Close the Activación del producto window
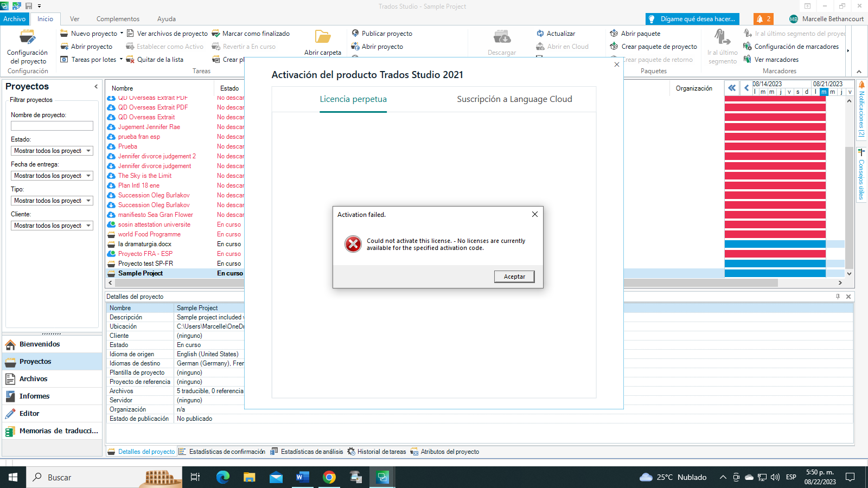The height and width of the screenshot is (488, 868). (x=617, y=65)
